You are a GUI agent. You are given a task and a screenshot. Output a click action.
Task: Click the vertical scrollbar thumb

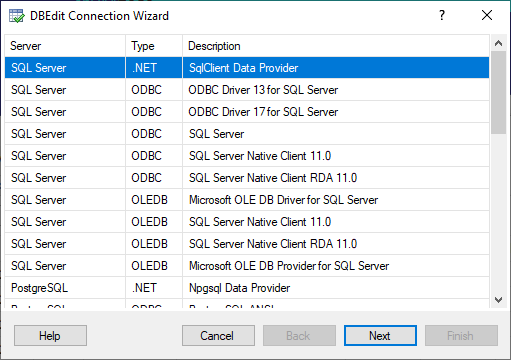(x=498, y=92)
